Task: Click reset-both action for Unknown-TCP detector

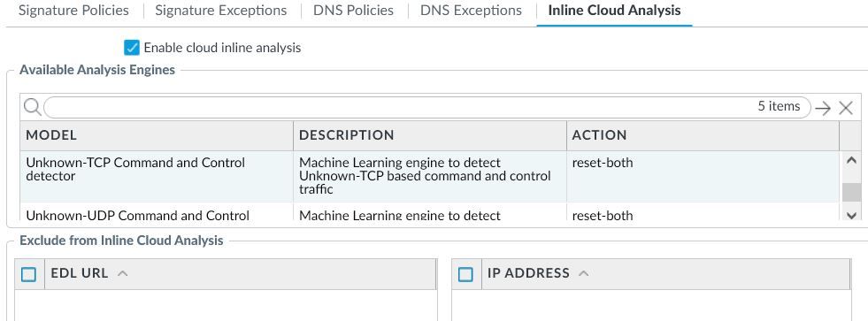Action: [603, 164]
